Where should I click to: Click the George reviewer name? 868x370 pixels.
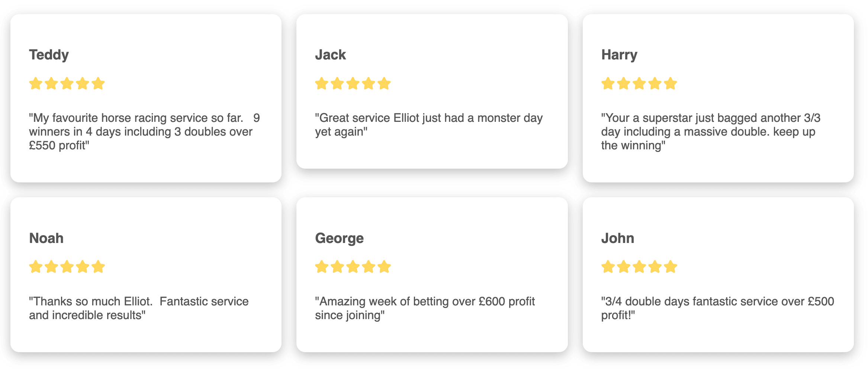pos(339,238)
